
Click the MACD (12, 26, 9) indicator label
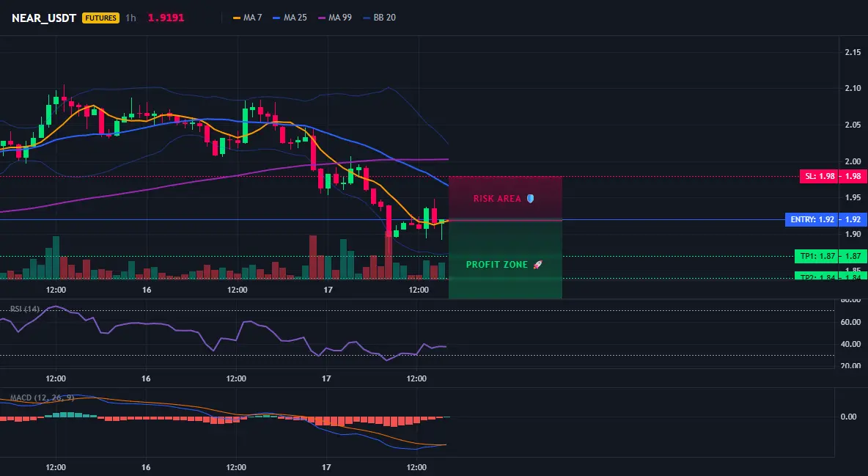42,398
